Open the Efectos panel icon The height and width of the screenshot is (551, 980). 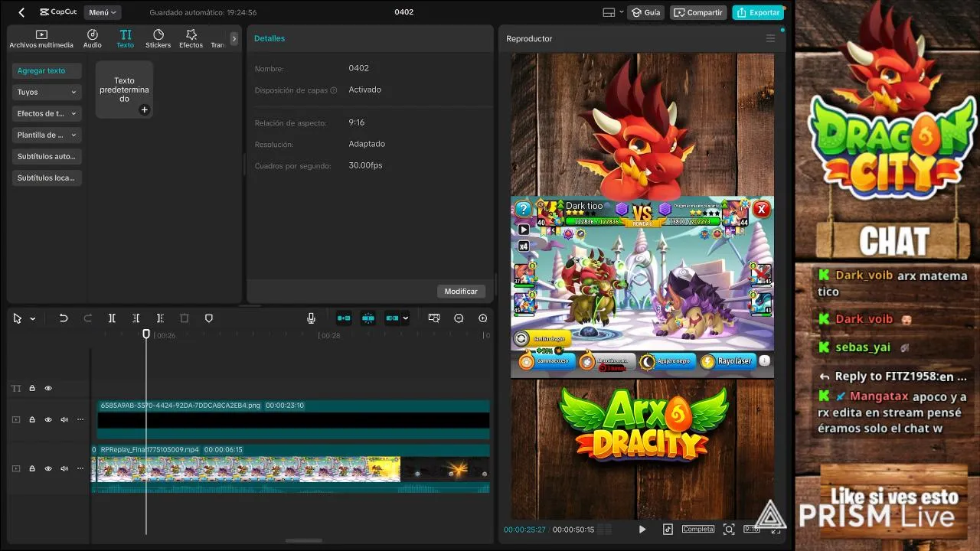tap(191, 38)
